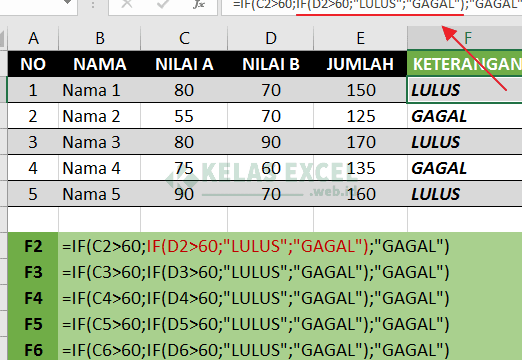This screenshot has width=522, height=360.
Task: Click the NAMA header cell
Action: coord(100,64)
